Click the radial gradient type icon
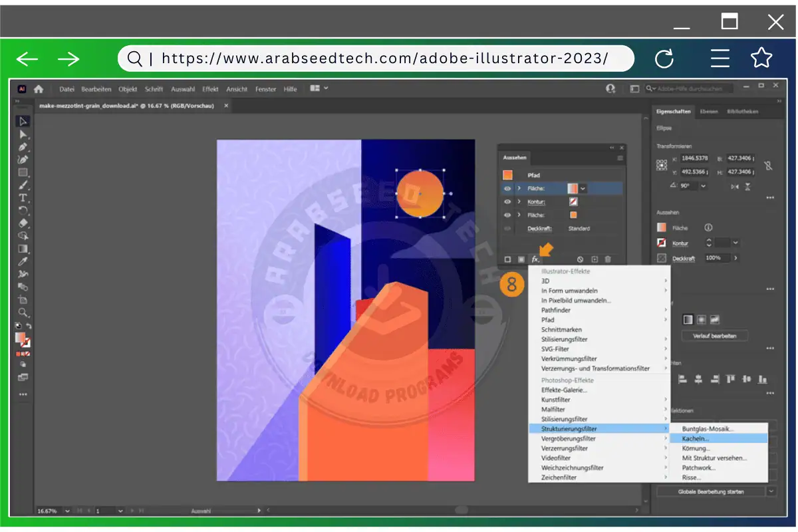Viewport: 798px width, 532px height. point(702,319)
